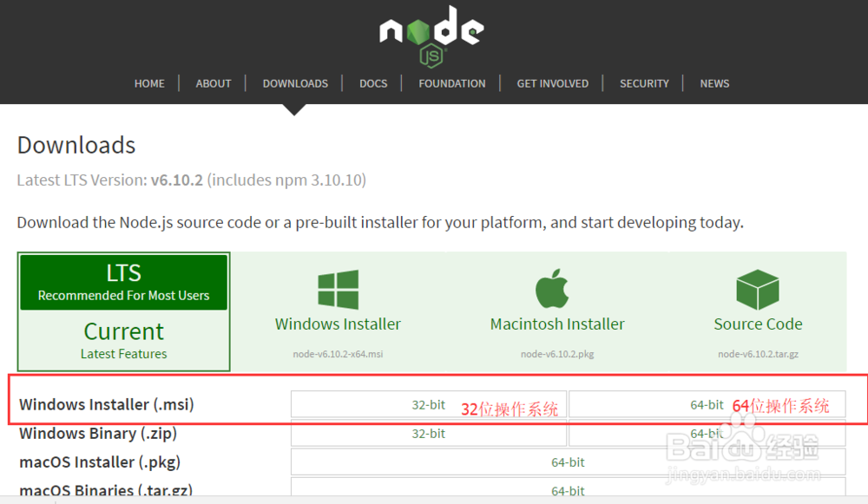Viewport: 868px width, 504px height.
Task: Download 64-bit Windows Installer (.msi)
Action: [x=707, y=404]
